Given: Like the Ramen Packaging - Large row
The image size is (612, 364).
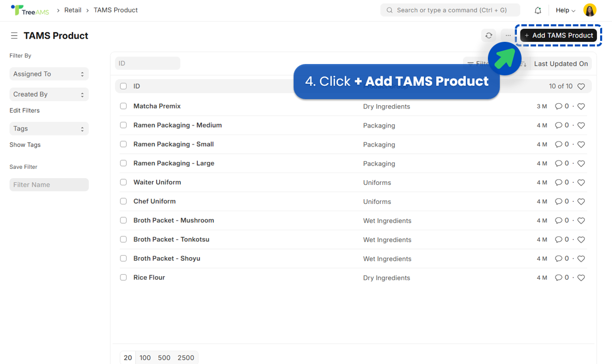Looking at the screenshot, I should click(x=581, y=164).
